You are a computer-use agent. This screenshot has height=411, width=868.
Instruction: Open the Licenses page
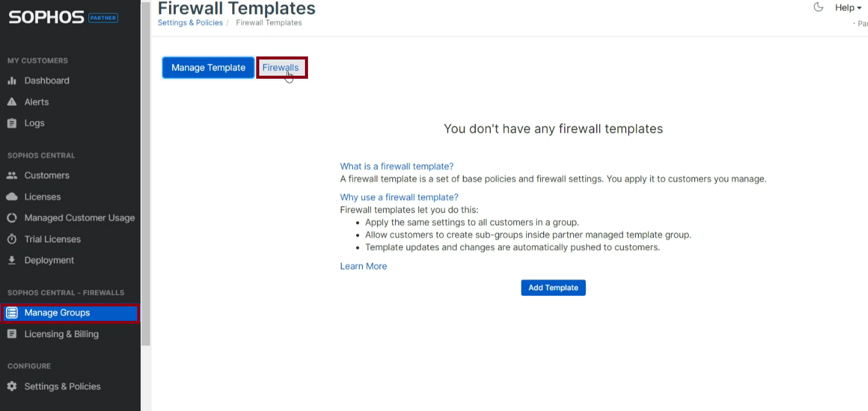point(42,196)
